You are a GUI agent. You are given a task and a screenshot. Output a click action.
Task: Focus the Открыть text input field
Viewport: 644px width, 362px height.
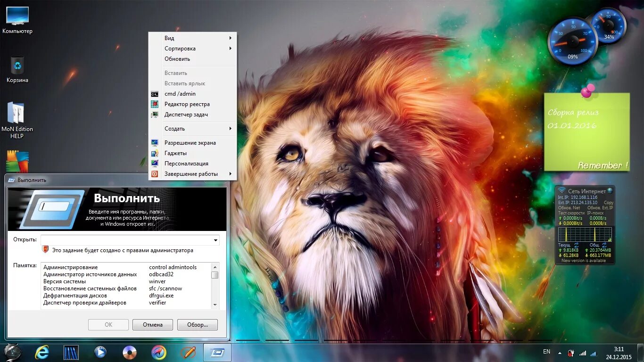tap(126, 240)
